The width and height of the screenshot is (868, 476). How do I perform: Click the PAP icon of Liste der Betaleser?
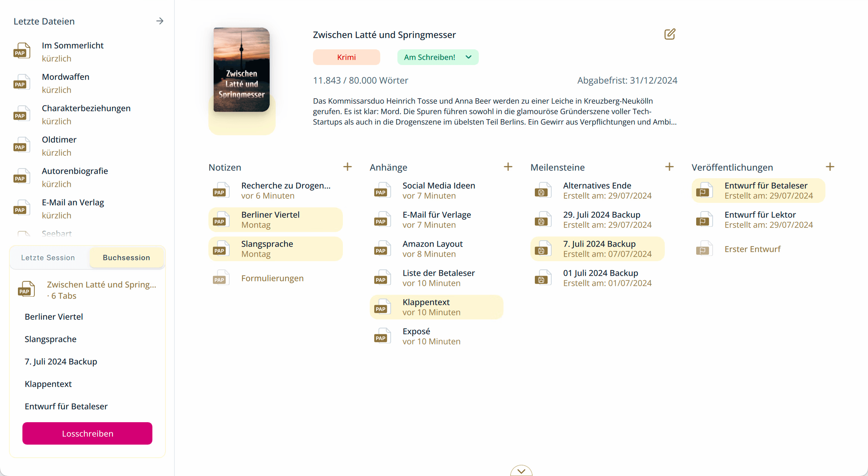coord(383,278)
